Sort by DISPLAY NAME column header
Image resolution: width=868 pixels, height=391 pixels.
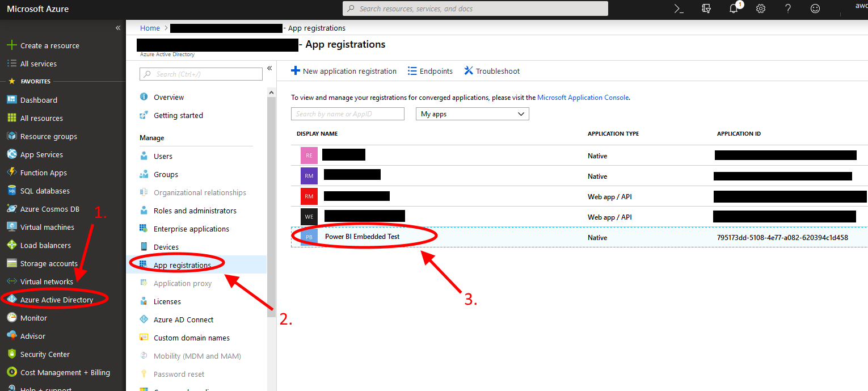[317, 134]
